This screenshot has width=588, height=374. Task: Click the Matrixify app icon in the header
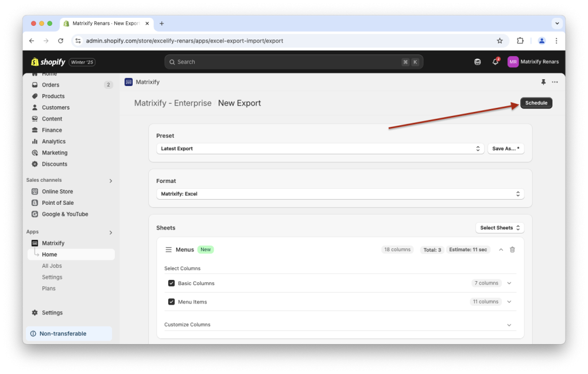[x=129, y=82]
